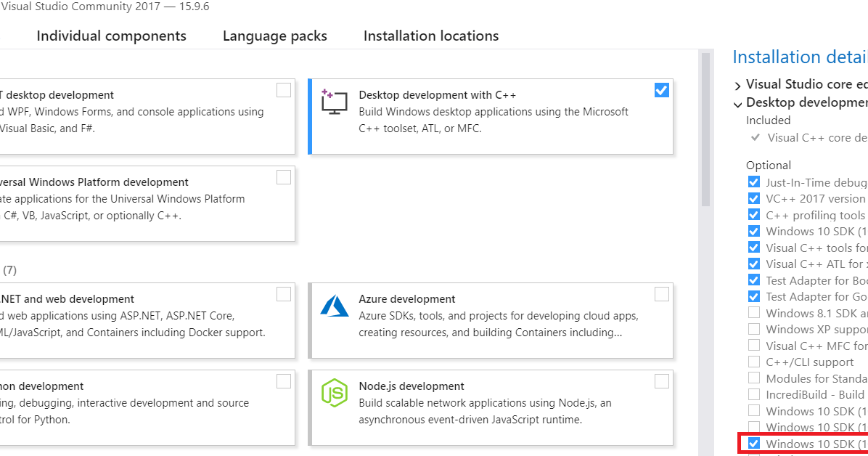Uncheck the Desktop development with C++ workload

coord(661,90)
